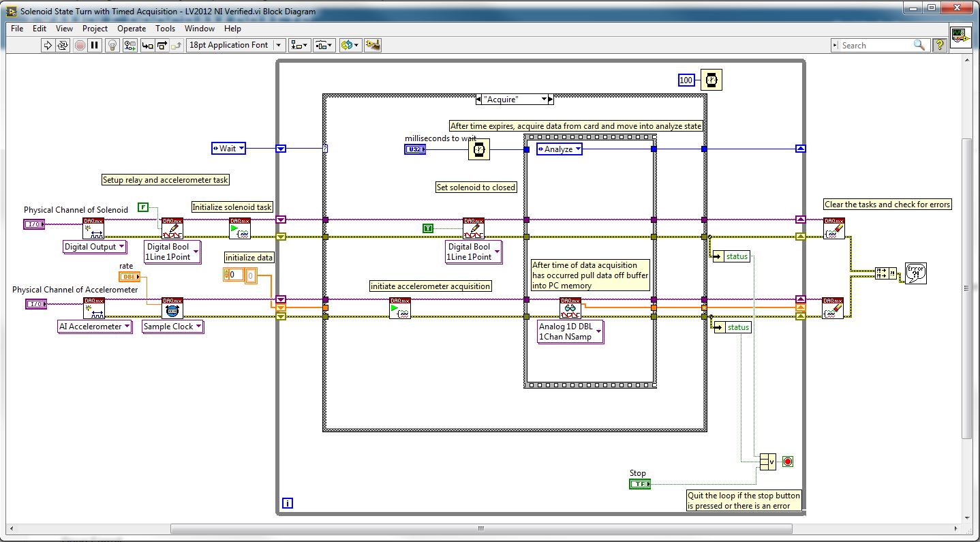Click the Abort Execution stop button
Viewport: 980px width, 542px height.
coord(80,45)
